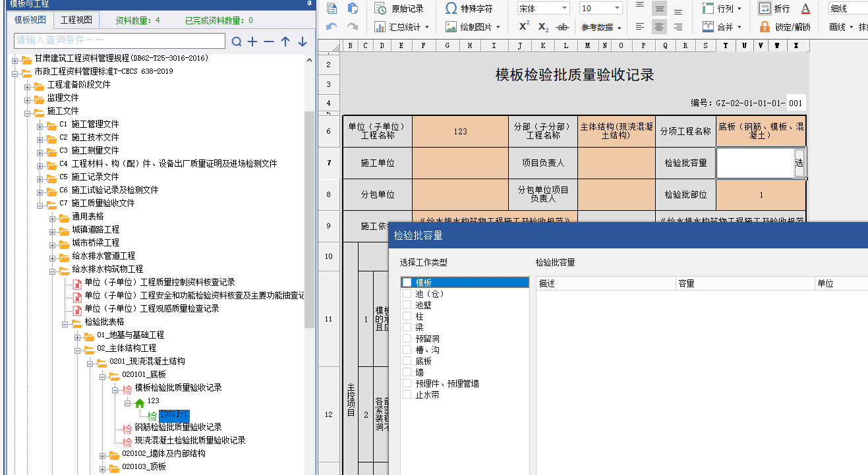The image size is (868, 475).
Task: Open the font size 10 dropdown
Action: pyautogui.click(x=617, y=9)
